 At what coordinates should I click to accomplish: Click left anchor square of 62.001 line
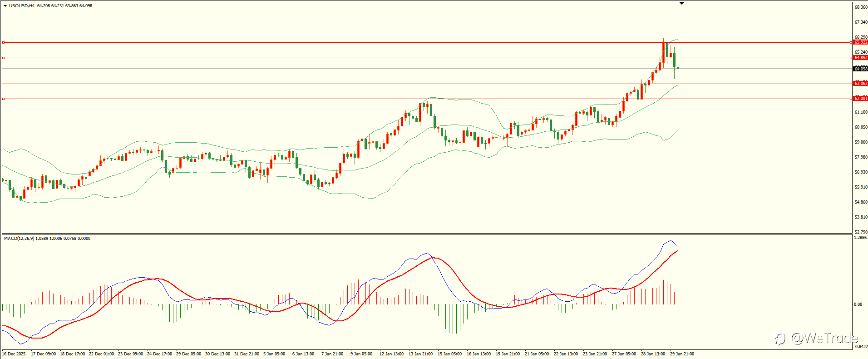(x=4, y=99)
